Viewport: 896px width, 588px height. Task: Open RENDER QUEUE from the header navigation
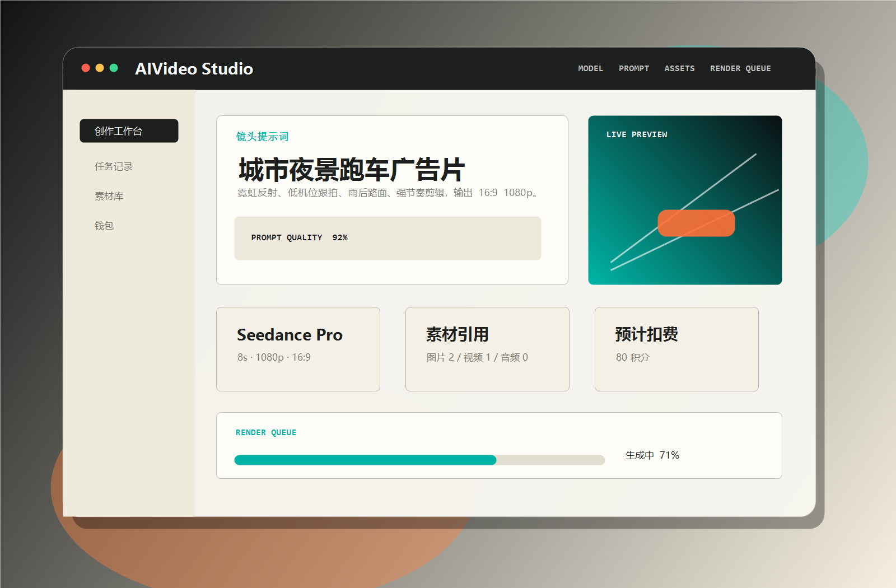740,68
